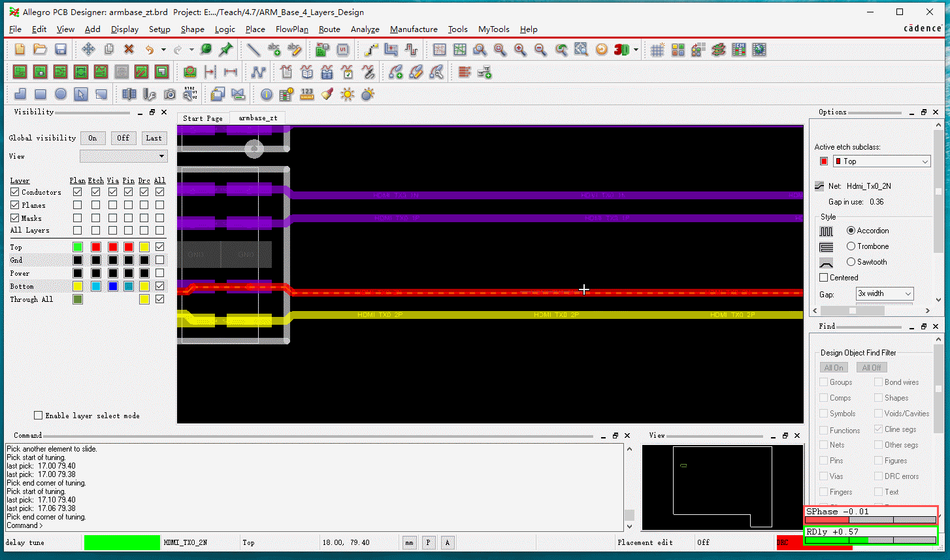The image size is (950, 560).
Task: Click the Save file toolbar icon
Action: 61,50
